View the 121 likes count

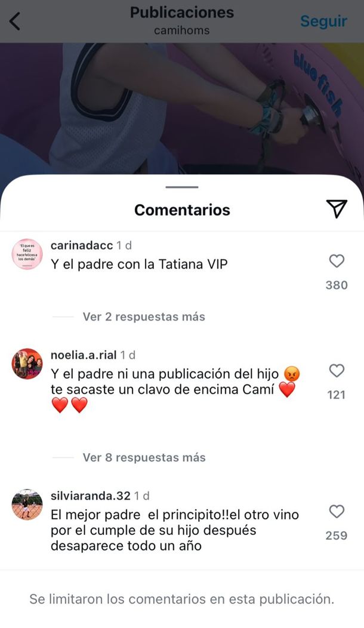(337, 395)
